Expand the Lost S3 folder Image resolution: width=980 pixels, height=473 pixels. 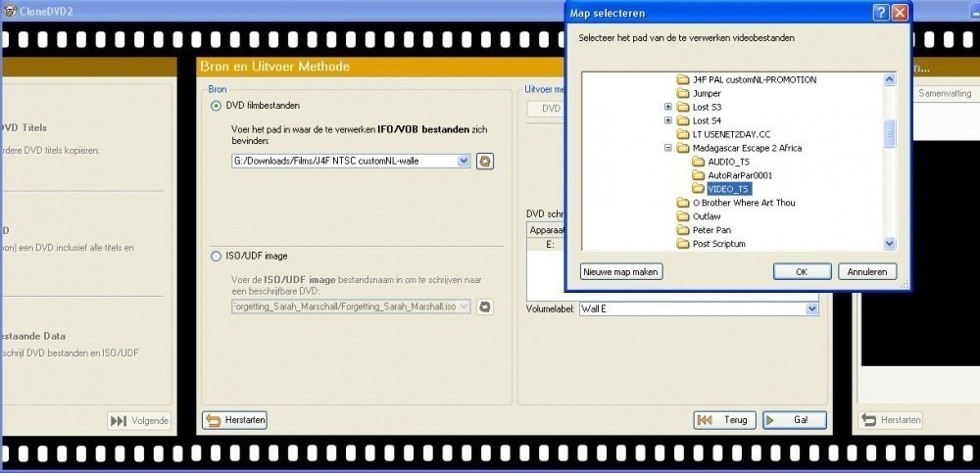tap(668, 107)
